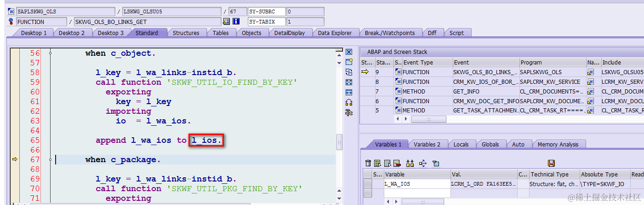Click the maximize horizontally icon
The height and width of the screenshot is (205, 644).
pyautogui.click(x=349, y=92)
